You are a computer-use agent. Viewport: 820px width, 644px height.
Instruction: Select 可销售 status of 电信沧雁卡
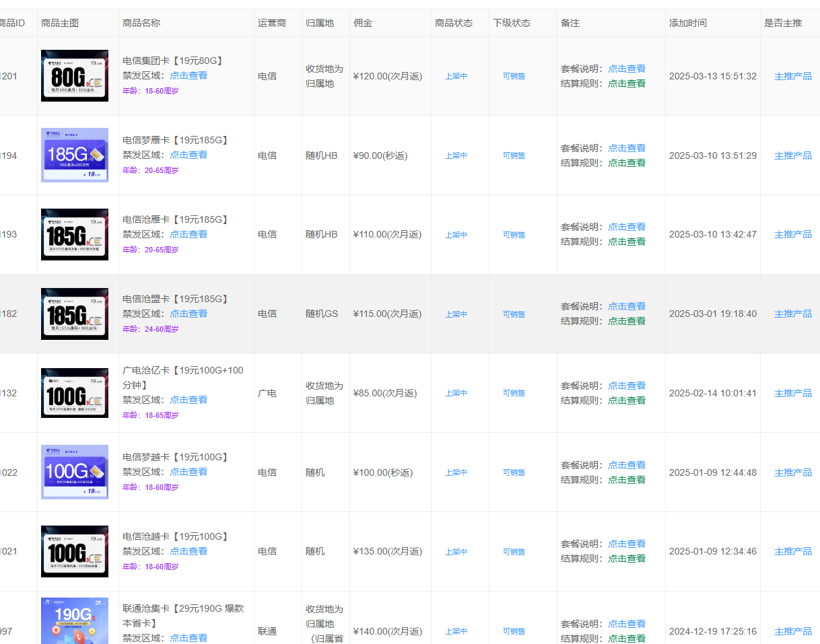pos(514,235)
